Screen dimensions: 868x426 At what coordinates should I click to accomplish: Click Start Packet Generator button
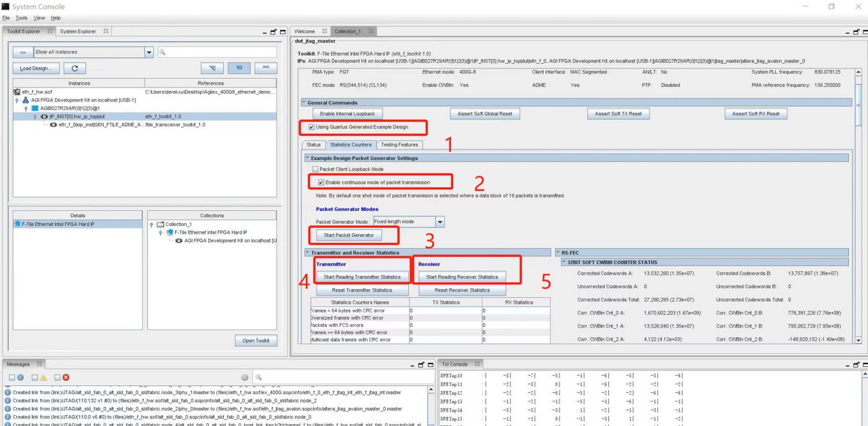[349, 235]
